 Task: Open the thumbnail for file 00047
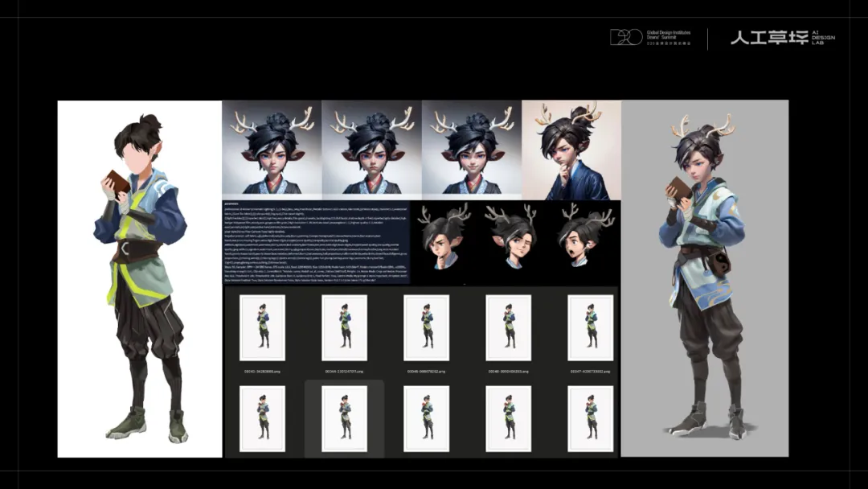click(591, 328)
